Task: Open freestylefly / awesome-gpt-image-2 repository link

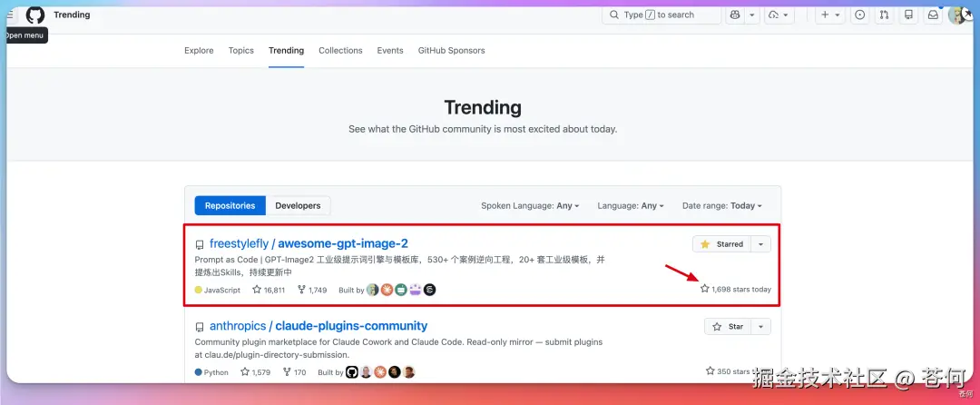Action: coord(309,243)
